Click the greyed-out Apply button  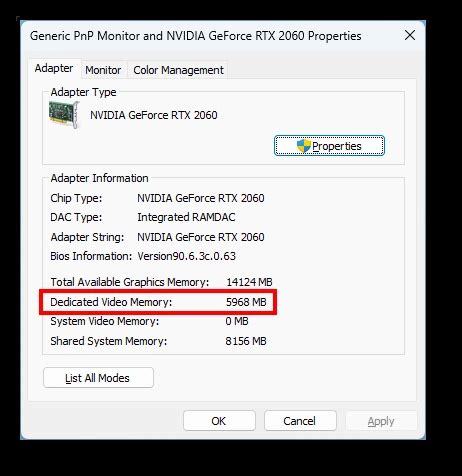tap(381, 421)
